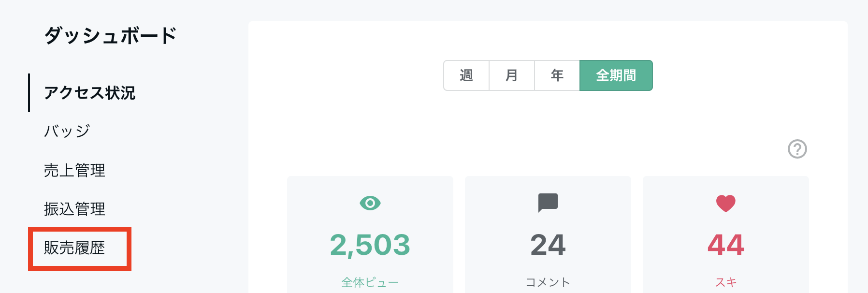Click the ダッシュボード heading

[111, 36]
